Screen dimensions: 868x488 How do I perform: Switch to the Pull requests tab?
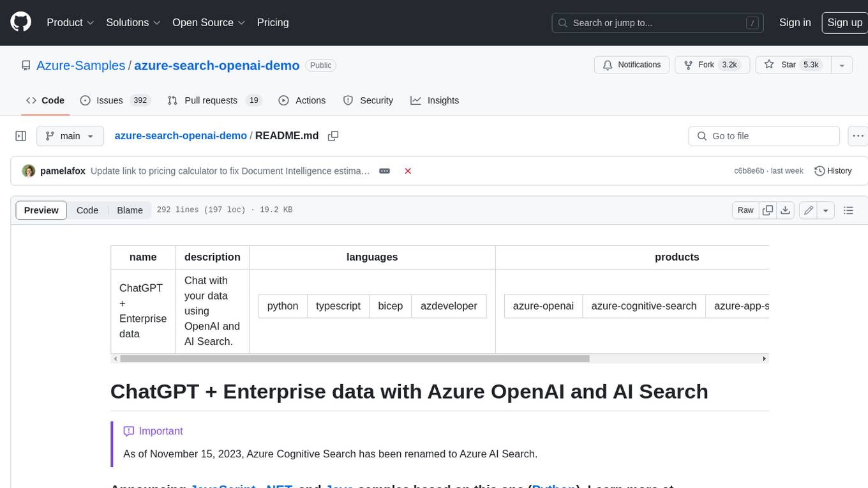pos(214,100)
